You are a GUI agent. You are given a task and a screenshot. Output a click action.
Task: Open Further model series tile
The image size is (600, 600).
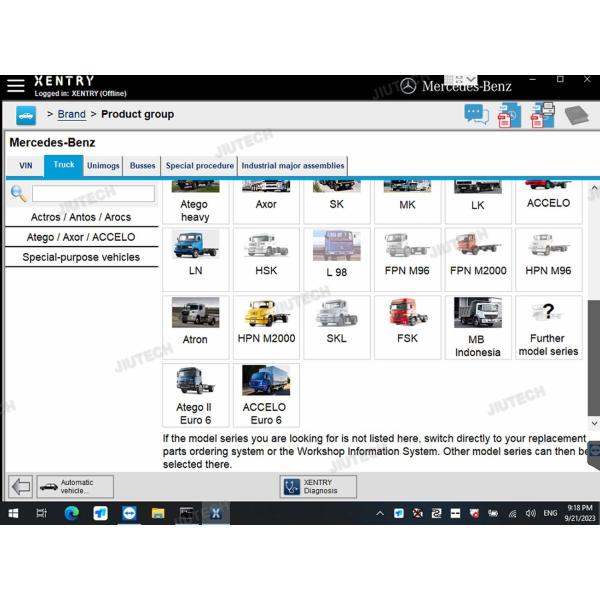coord(548,326)
